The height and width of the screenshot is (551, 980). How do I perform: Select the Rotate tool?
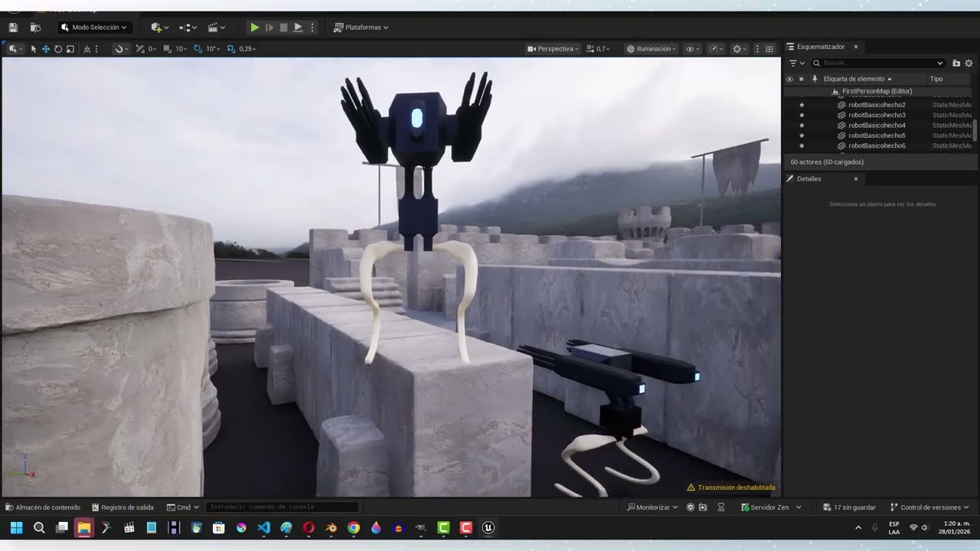tap(58, 49)
